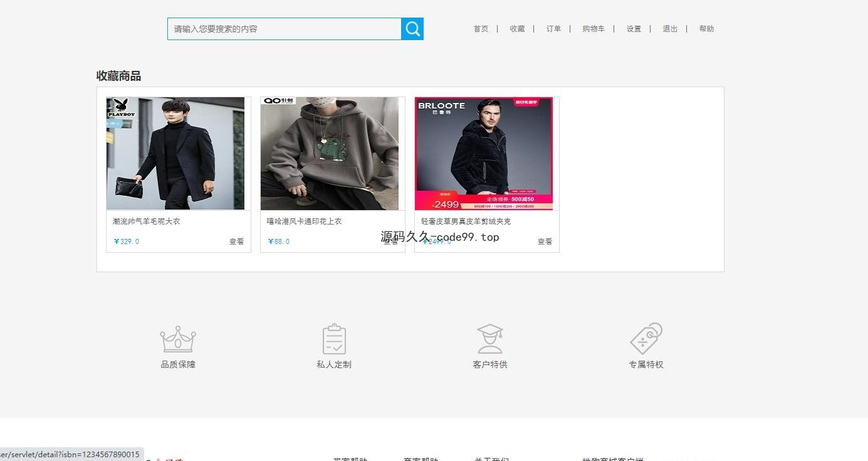
Task: Open 设置 in top navigation
Action: (x=634, y=29)
